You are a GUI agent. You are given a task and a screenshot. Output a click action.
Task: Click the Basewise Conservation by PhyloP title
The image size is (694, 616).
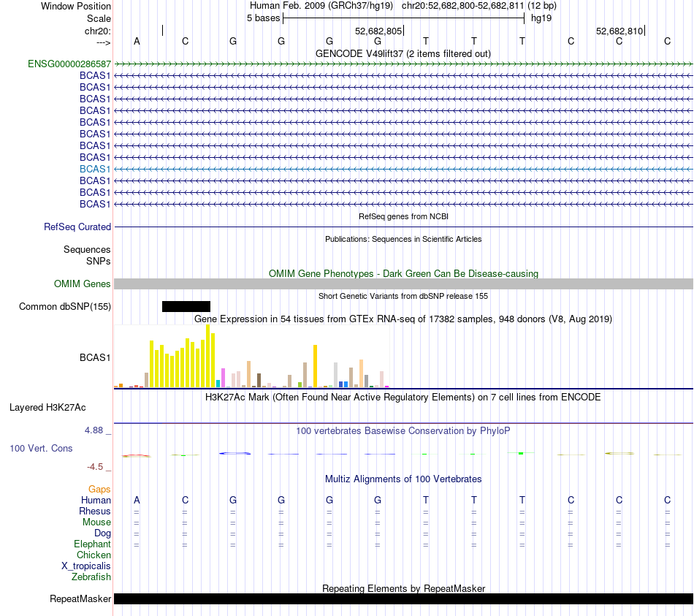pyautogui.click(x=403, y=431)
